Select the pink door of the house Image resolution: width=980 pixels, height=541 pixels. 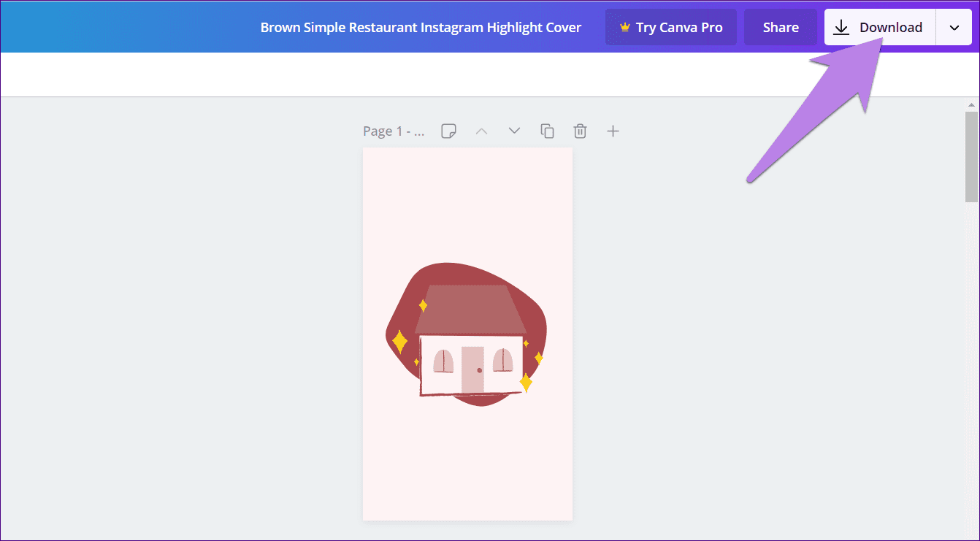click(x=472, y=370)
